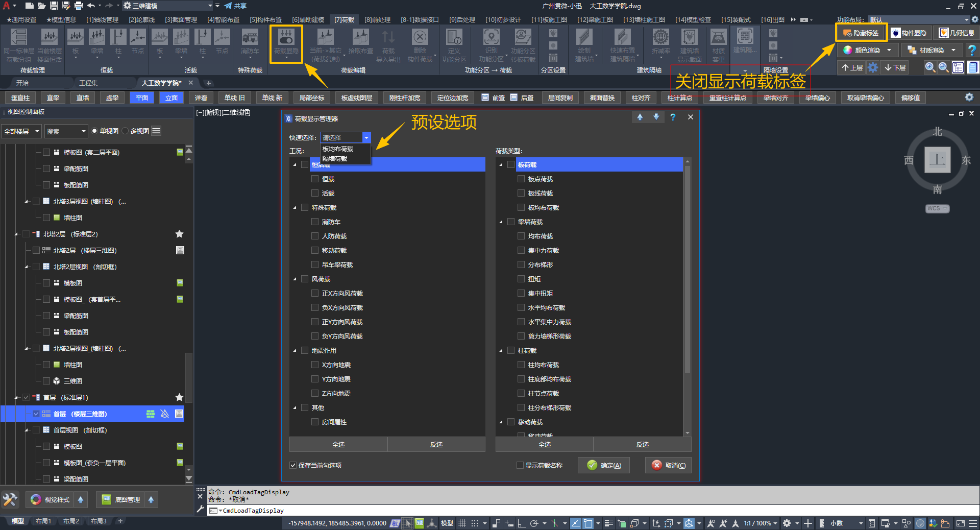Click the 取消(C) button
980x530 pixels.
tap(668, 465)
